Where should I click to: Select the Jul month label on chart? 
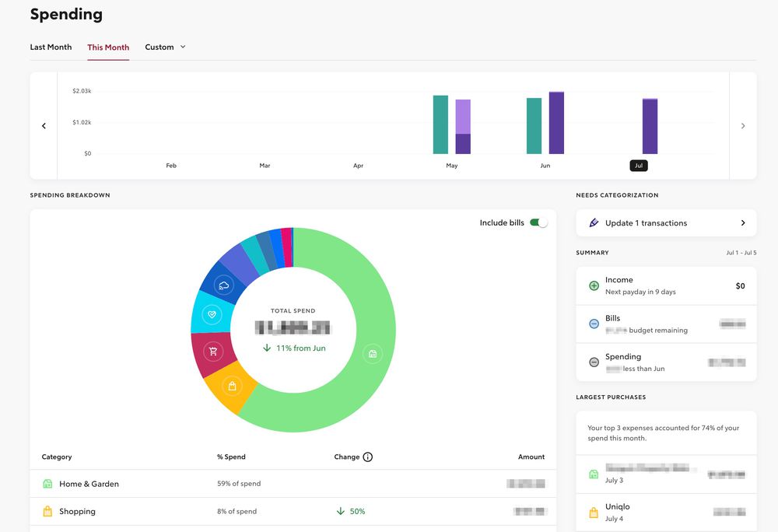[x=639, y=166]
